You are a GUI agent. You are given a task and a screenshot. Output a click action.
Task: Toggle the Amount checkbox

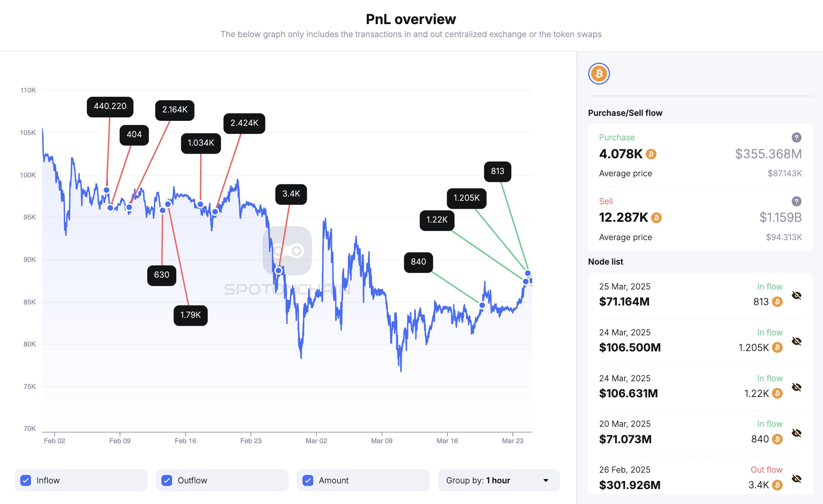pos(308,480)
